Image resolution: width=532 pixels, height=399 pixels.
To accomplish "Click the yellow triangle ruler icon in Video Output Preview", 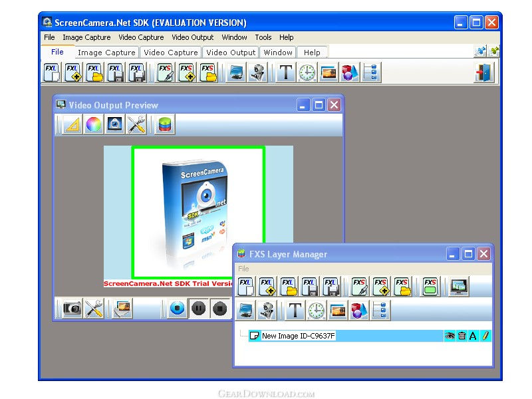I will [x=72, y=124].
